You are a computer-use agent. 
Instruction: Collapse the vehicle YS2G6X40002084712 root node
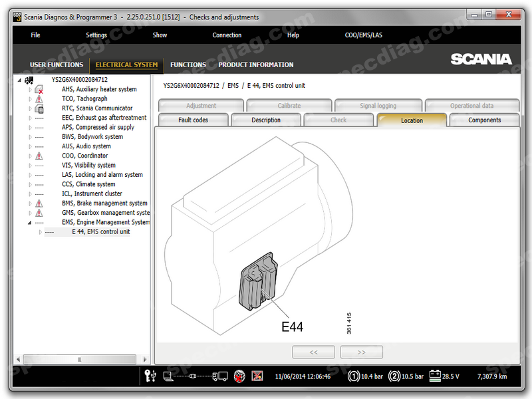tap(20, 80)
